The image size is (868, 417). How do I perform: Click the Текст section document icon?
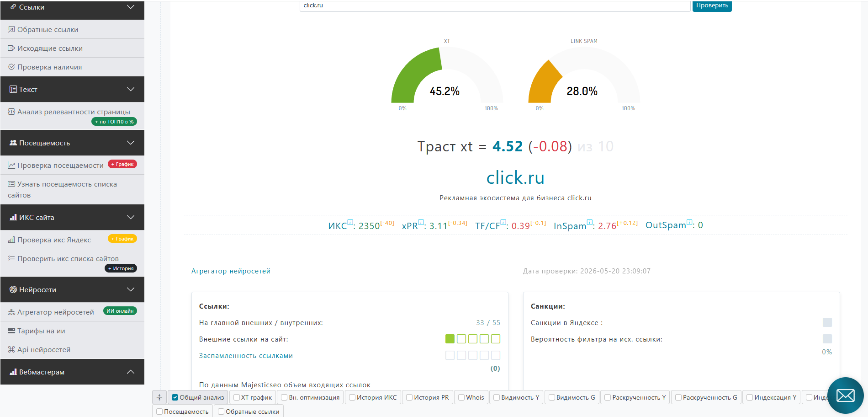(13, 89)
